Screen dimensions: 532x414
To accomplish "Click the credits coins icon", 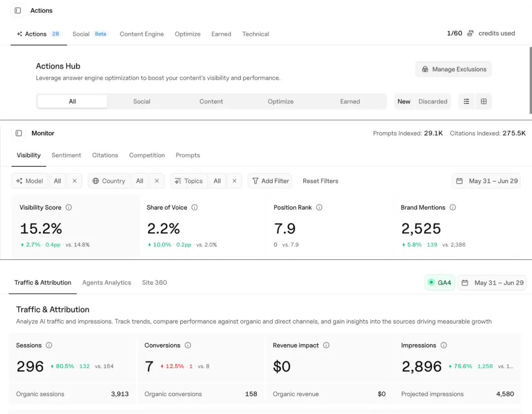I will [470, 33].
